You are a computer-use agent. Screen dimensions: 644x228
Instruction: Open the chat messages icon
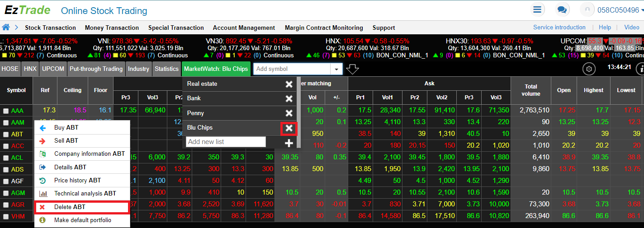tap(562, 9)
